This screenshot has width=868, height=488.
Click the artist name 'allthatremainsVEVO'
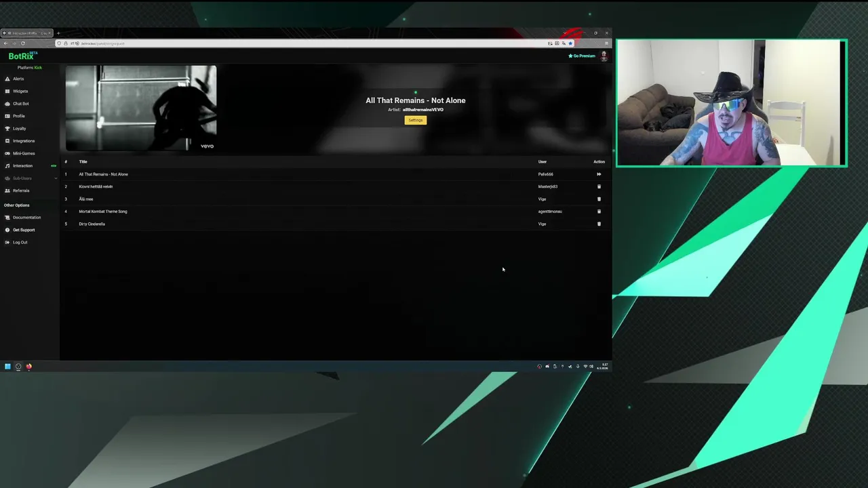pyautogui.click(x=423, y=110)
